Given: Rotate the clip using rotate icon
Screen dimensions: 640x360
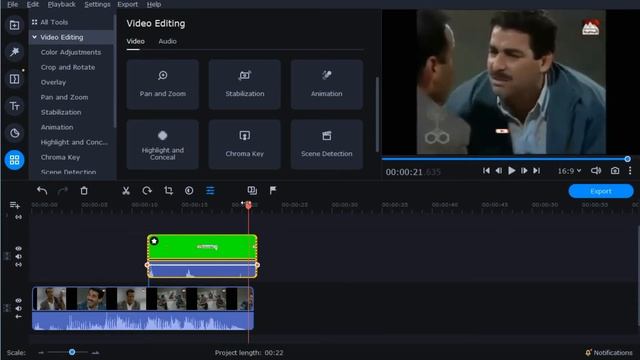Looking at the screenshot, I should point(147,191).
